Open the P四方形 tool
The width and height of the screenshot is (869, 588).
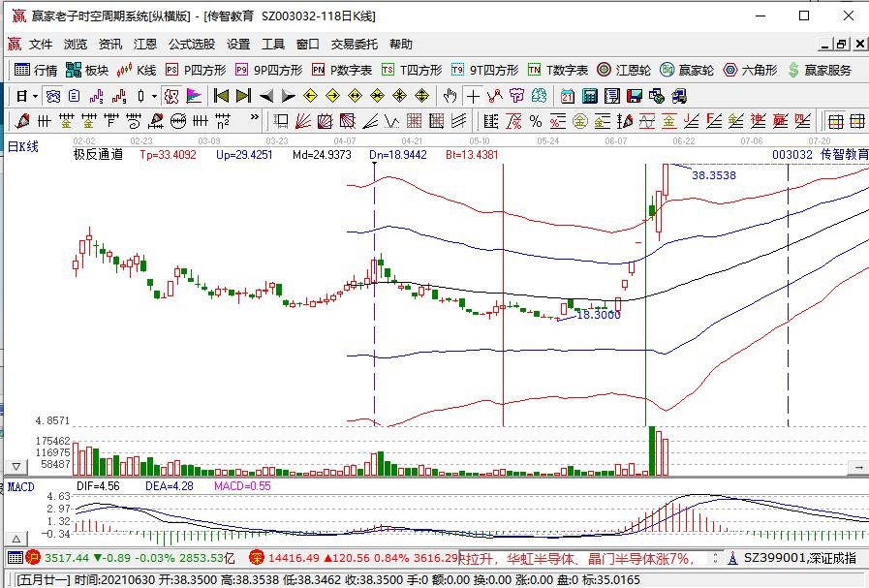coord(196,70)
